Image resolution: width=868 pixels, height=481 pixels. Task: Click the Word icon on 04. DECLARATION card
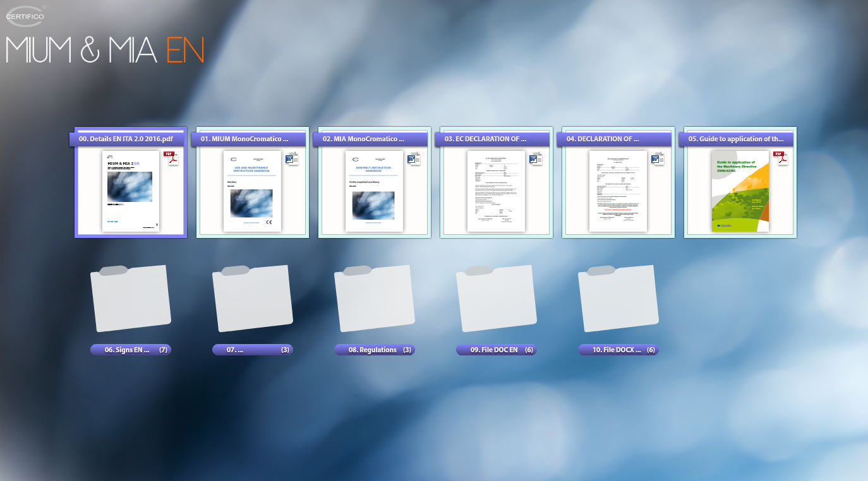tap(658, 158)
